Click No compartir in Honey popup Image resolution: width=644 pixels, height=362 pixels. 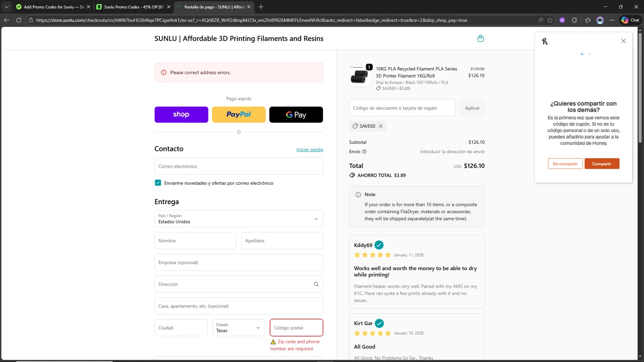tap(565, 164)
